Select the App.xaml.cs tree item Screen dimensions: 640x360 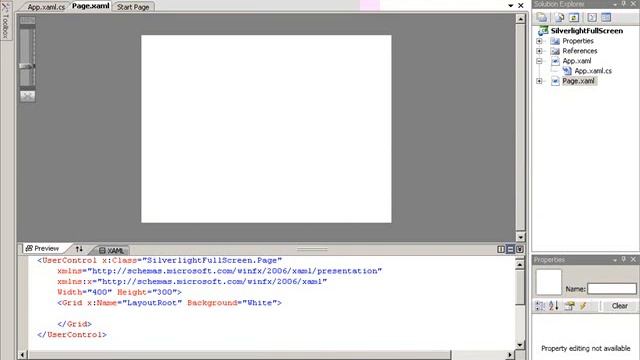coord(593,71)
